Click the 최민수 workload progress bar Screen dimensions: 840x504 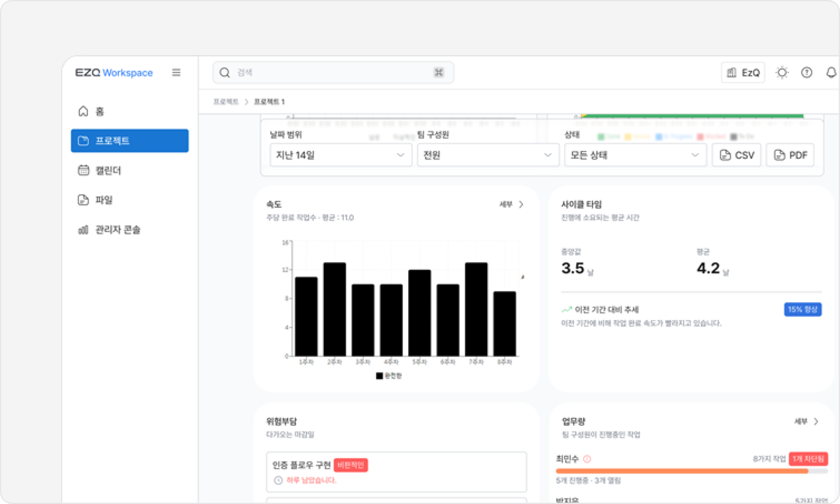(x=692, y=471)
